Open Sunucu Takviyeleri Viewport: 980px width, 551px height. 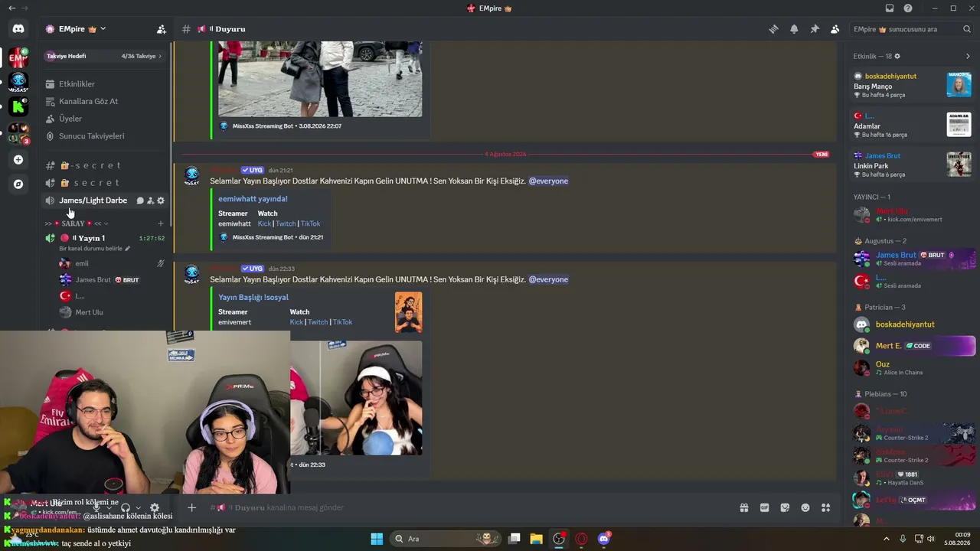click(106, 136)
